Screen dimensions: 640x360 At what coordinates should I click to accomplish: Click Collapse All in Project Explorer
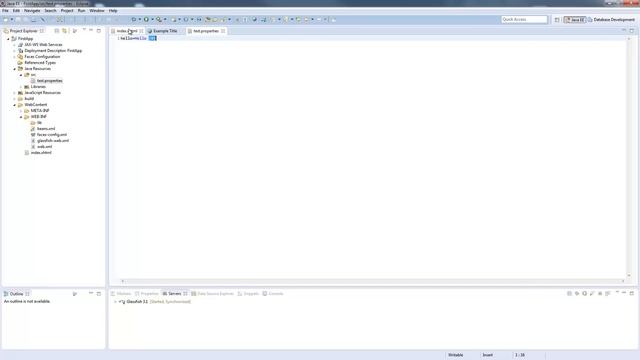click(x=57, y=31)
